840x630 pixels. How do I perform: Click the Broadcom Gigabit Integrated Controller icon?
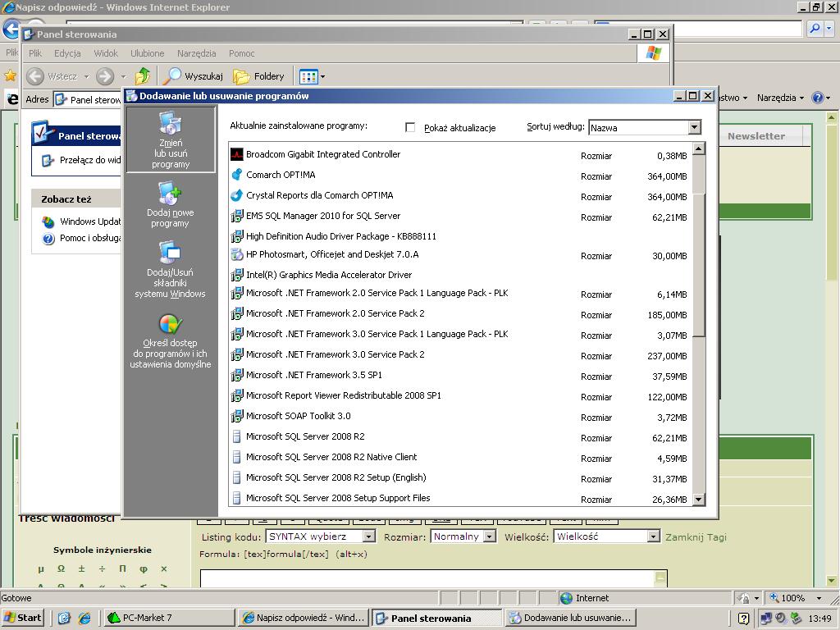[x=237, y=155]
